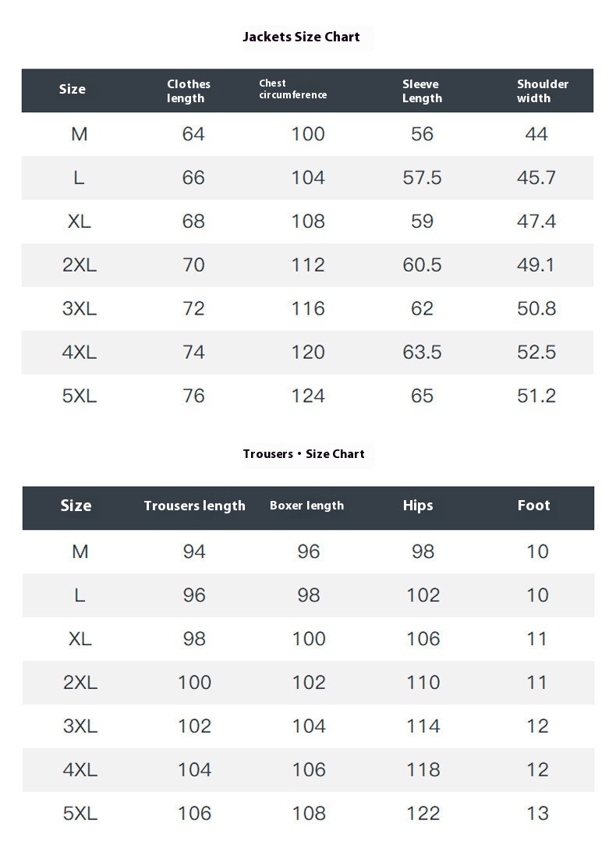
Task: Click the Boxer length column header
Action: point(306,506)
